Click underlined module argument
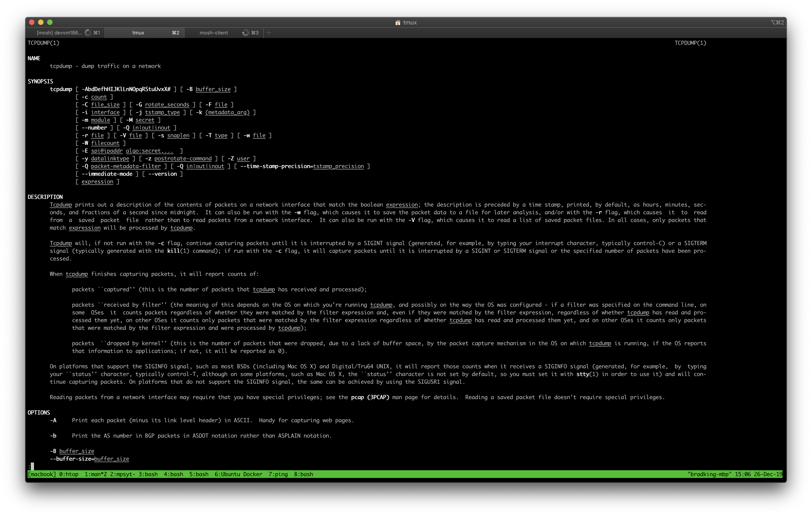Image resolution: width=812 pixels, height=516 pixels. [x=101, y=120]
